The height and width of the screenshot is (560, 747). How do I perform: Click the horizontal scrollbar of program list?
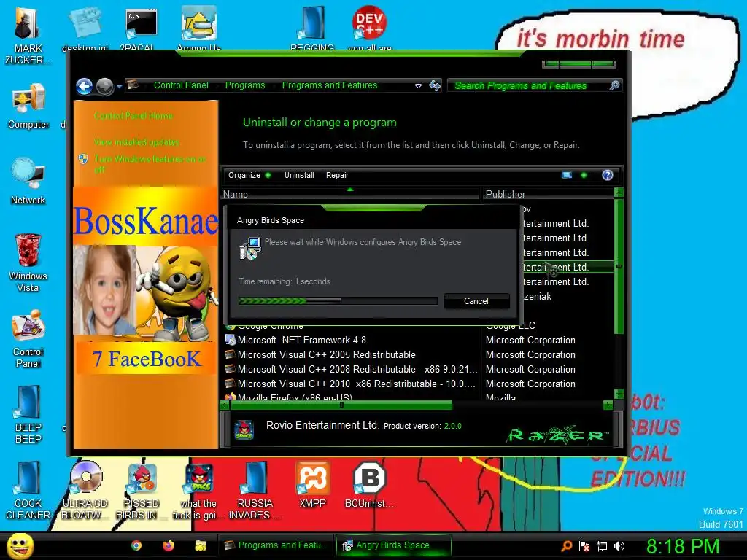pos(341,405)
